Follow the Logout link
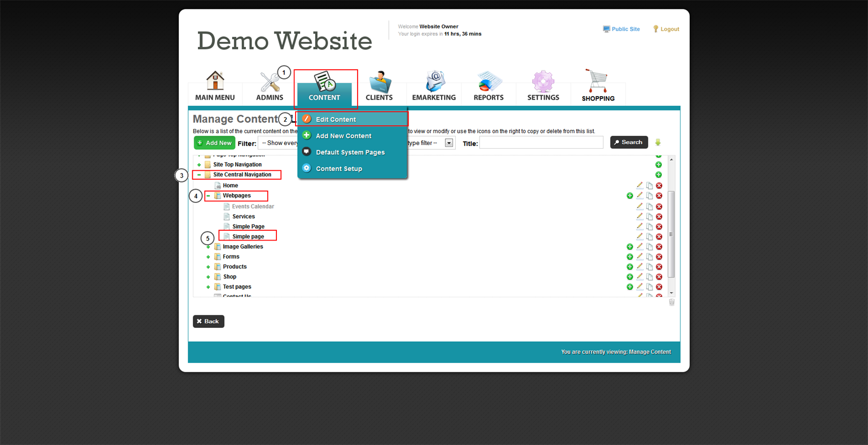This screenshot has height=445, width=868. 669,29
